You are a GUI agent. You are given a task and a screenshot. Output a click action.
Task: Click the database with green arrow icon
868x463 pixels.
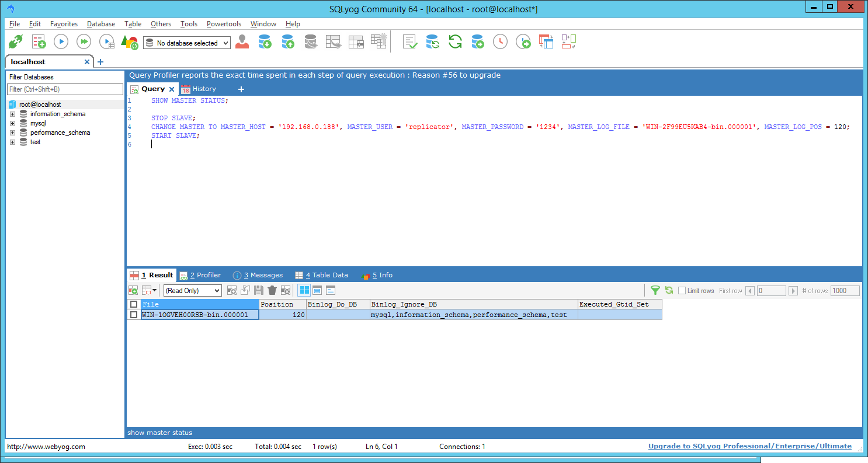click(478, 42)
